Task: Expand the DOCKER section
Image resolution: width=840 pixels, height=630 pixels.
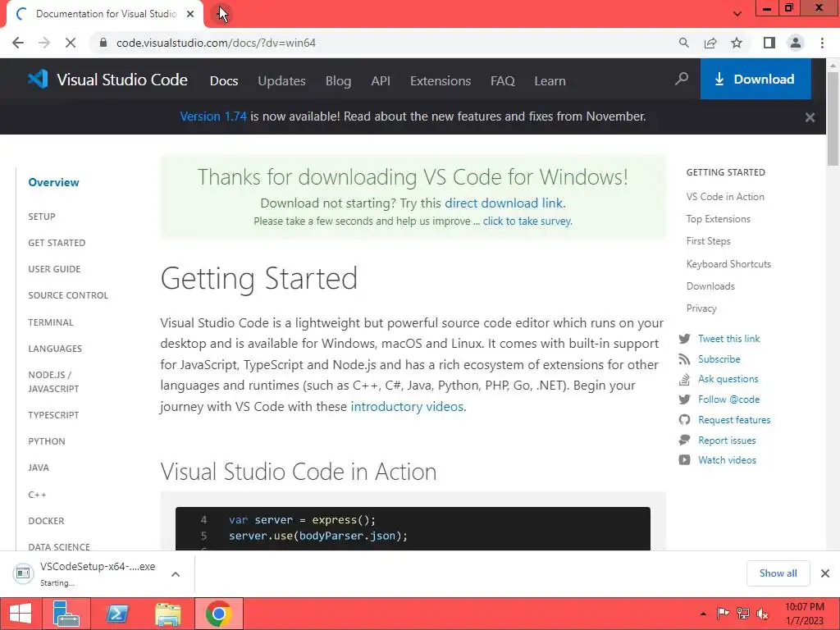Action: click(46, 521)
